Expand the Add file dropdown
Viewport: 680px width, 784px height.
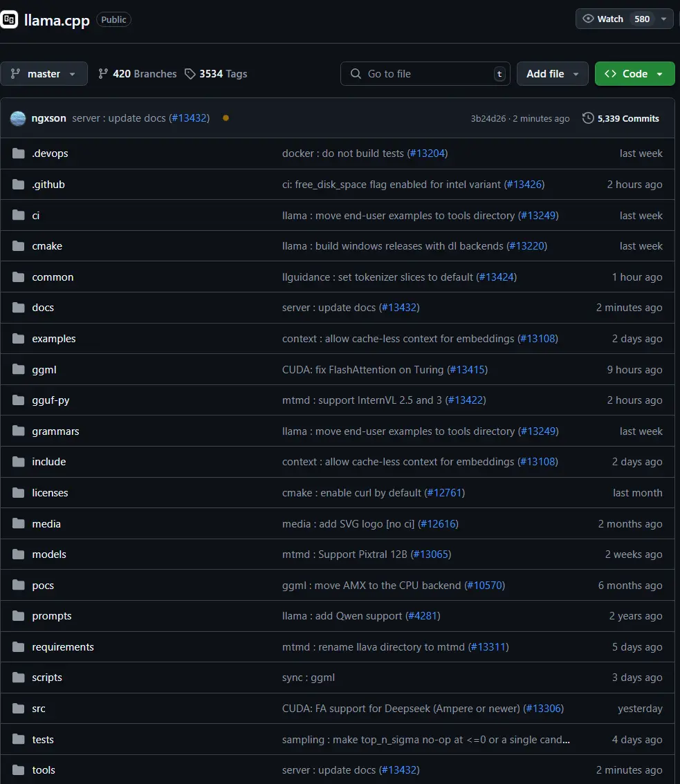pyautogui.click(x=552, y=74)
